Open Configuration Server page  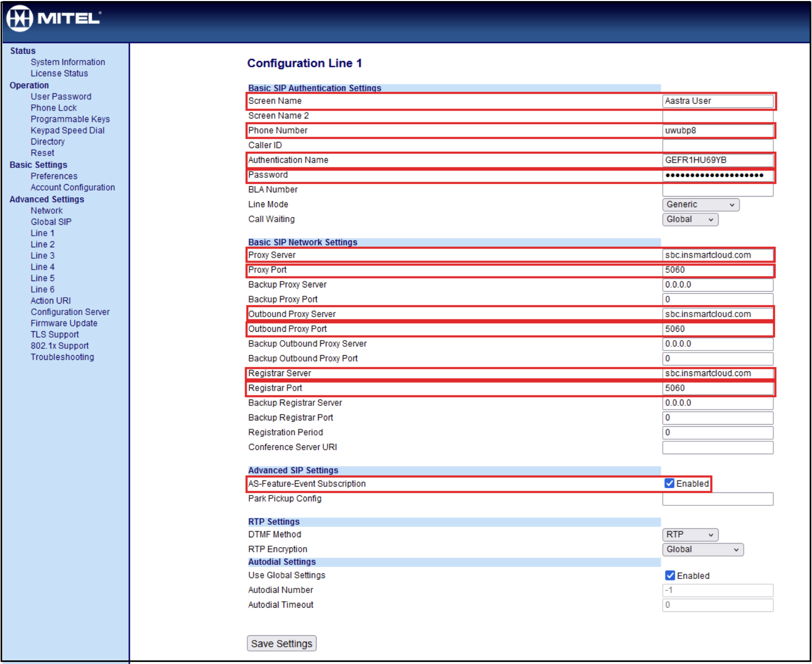click(x=70, y=312)
